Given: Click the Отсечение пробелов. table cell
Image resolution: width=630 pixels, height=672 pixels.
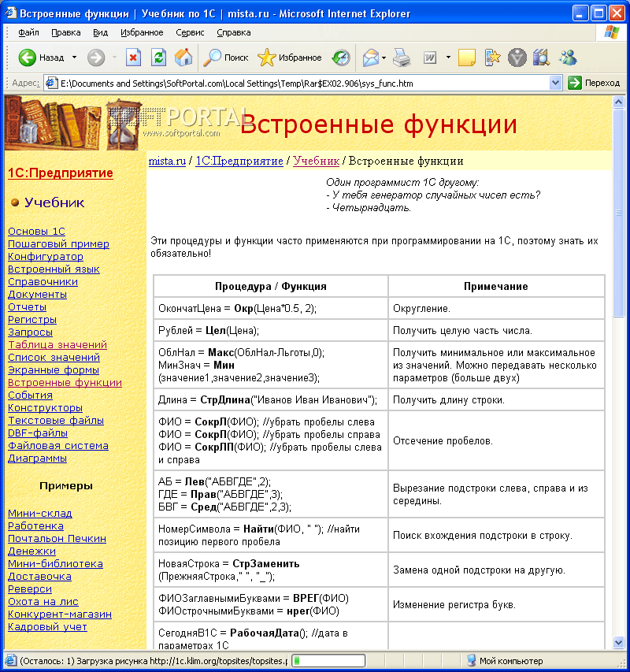Looking at the screenshot, I should 496,440.
